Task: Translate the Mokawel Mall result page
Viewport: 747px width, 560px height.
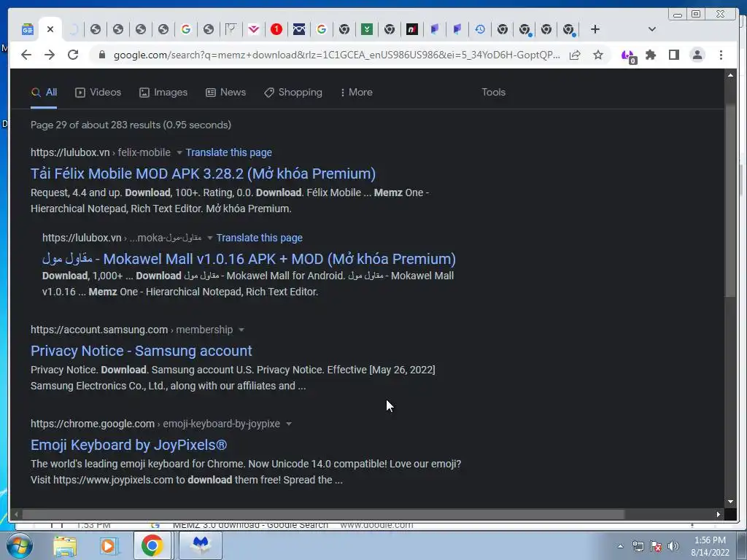Action: [259, 238]
